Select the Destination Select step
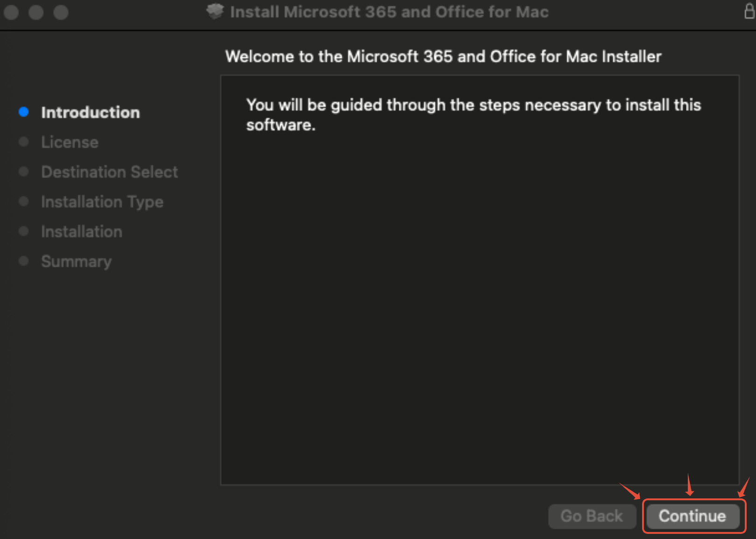This screenshot has width=756, height=539. click(109, 172)
